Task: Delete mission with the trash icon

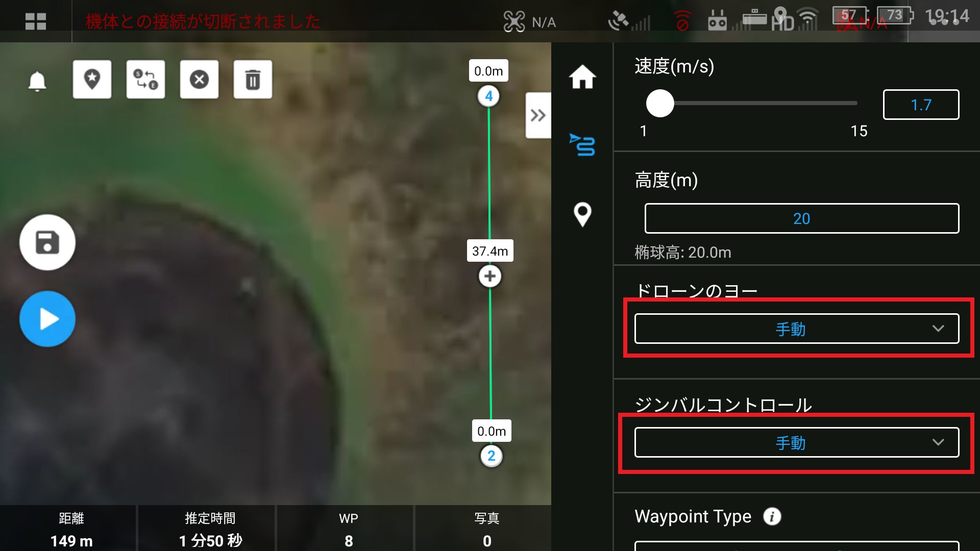Action: (253, 80)
